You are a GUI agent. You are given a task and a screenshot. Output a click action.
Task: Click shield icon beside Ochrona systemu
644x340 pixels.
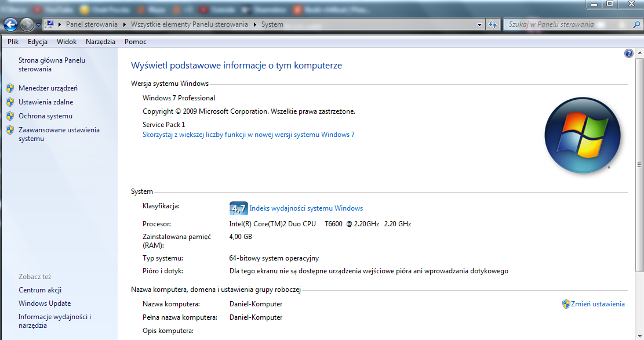pos(10,116)
